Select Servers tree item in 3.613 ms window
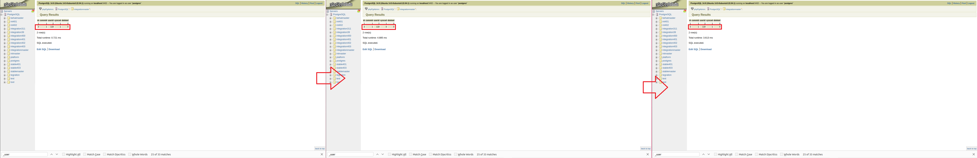This screenshot has height=158, width=980. [660, 11]
